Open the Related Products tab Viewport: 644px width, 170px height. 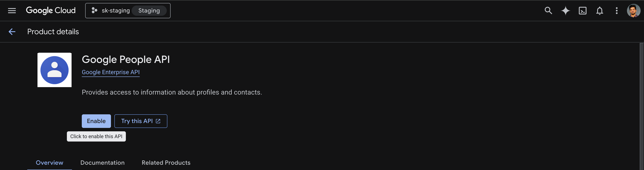[x=166, y=163]
